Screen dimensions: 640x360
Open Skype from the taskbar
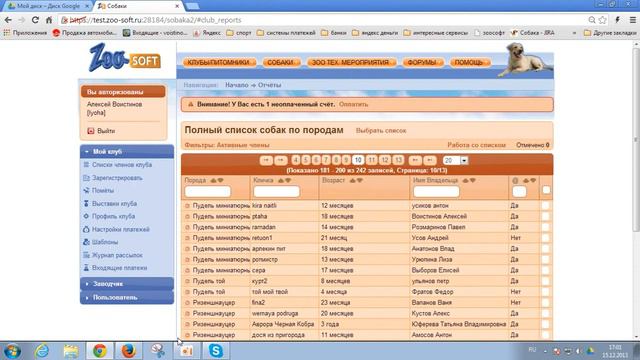click(216, 351)
